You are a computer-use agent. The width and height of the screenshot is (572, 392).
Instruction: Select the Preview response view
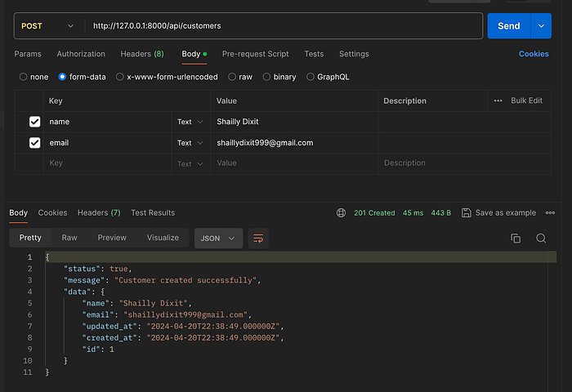112,238
